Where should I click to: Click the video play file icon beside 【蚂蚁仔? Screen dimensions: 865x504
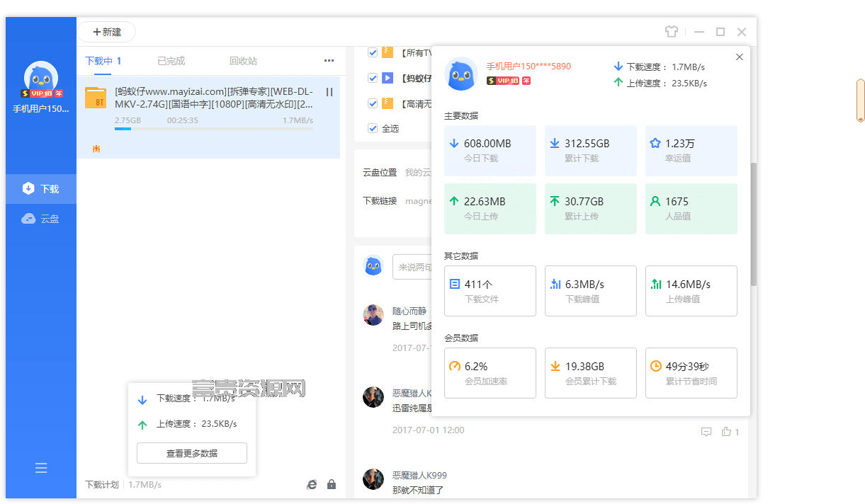388,78
